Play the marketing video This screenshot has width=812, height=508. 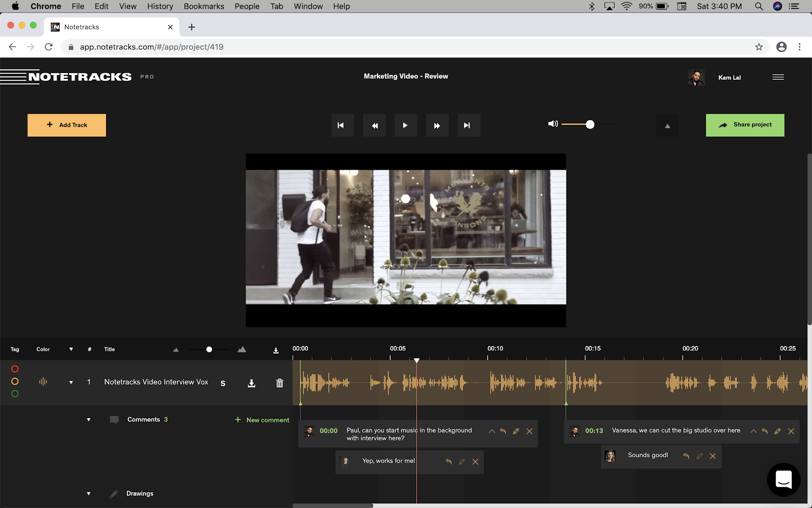[406, 125]
